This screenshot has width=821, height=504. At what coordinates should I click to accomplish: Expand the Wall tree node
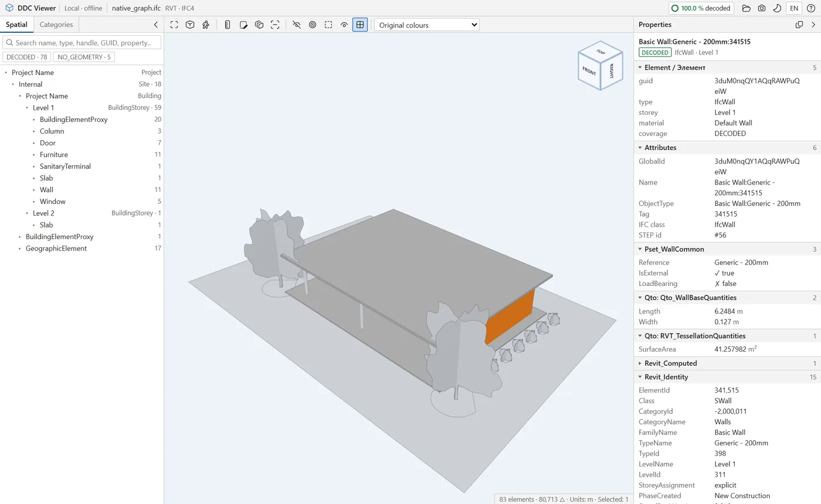(34, 190)
